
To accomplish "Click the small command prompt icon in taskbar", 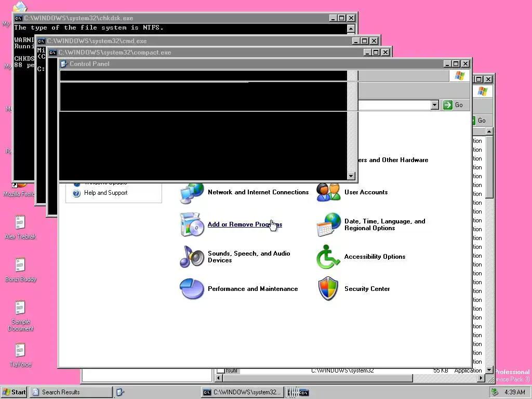I will (303, 393).
